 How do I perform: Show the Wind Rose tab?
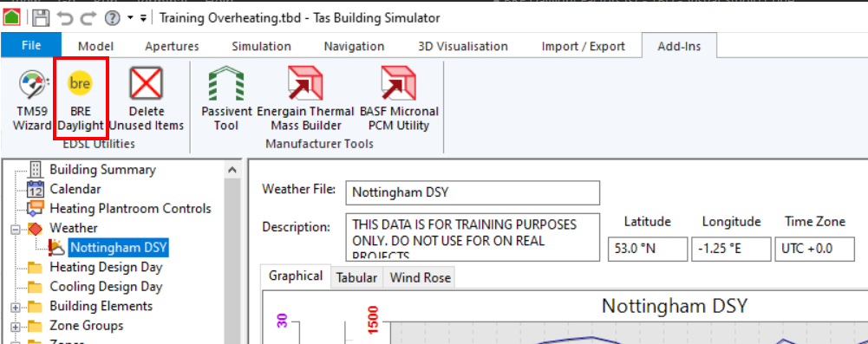click(421, 277)
